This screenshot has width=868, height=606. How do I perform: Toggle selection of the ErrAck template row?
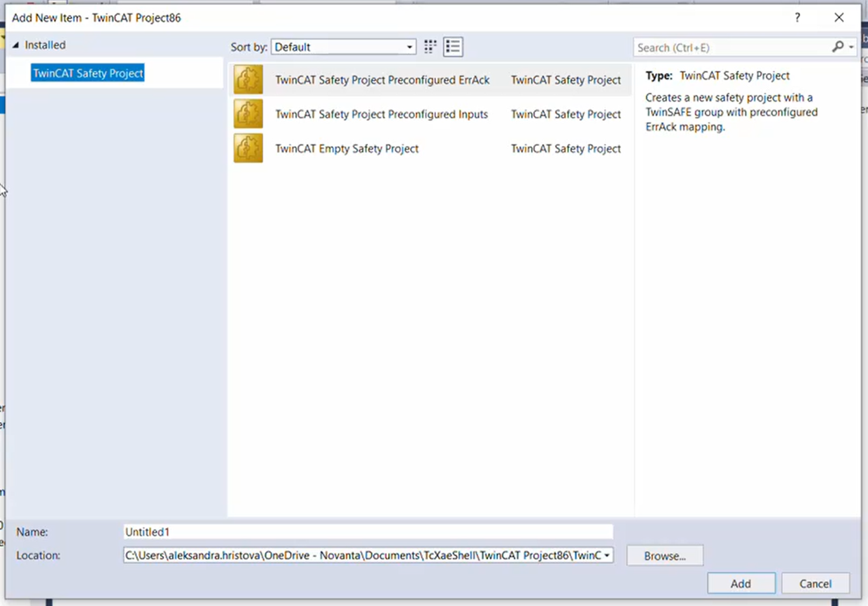382,79
